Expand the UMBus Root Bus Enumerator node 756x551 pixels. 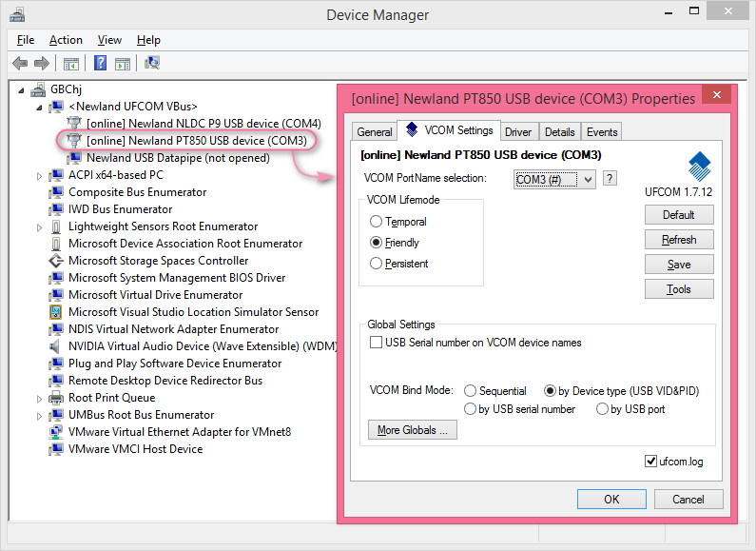(x=39, y=416)
